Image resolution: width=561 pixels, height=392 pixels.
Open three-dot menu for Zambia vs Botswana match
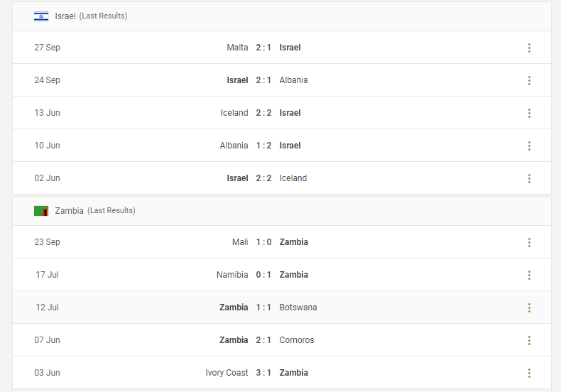coord(529,307)
